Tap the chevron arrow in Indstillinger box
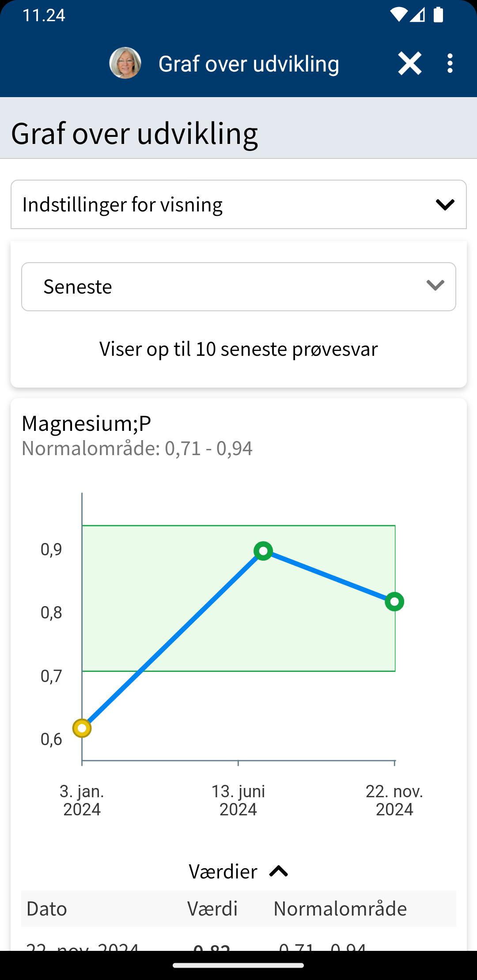The height and width of the screenshot is (980, 477). tap(445, 204)
